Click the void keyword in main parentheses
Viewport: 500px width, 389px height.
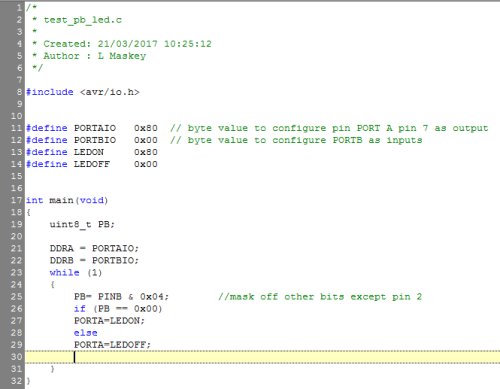[x=92, y=200]
